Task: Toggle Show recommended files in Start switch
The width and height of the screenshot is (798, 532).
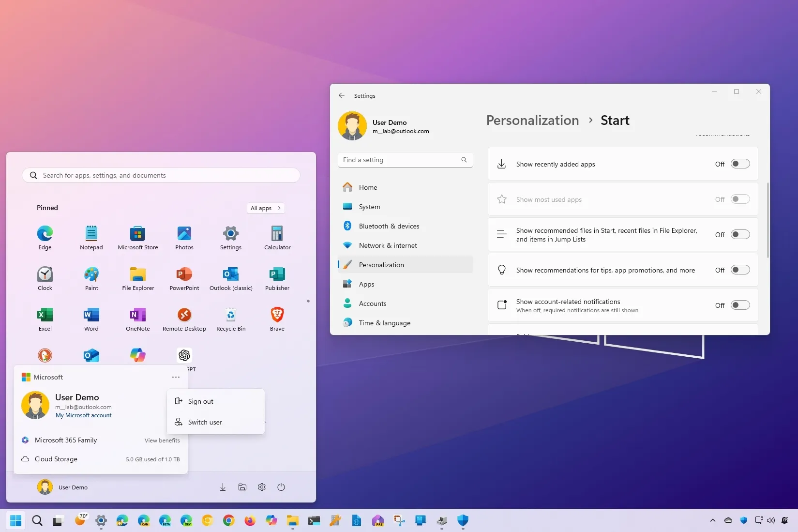Action: [x=740, y=234]
